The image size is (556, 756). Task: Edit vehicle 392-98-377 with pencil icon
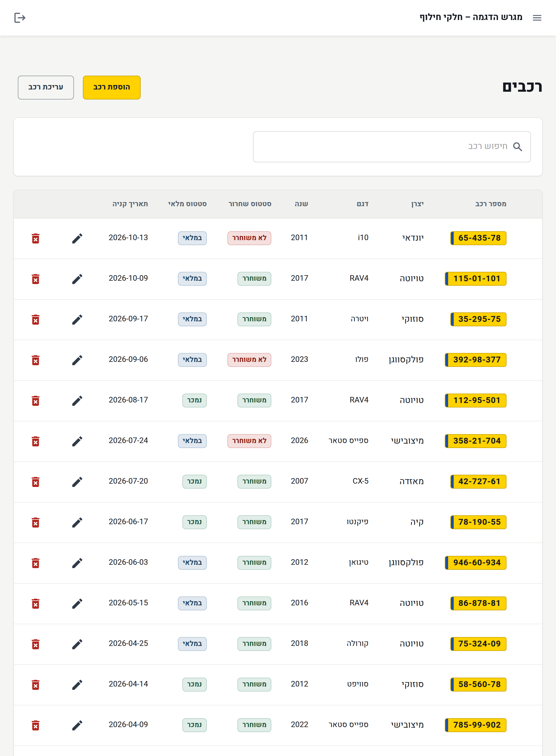tap(77, 360)
